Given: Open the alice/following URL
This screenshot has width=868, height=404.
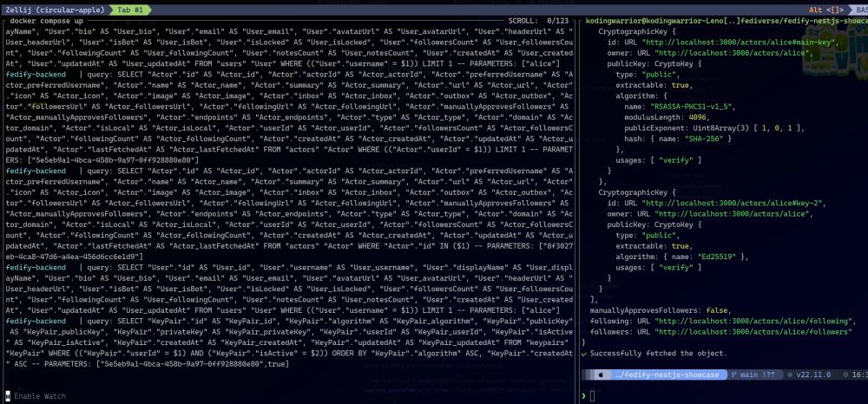Looking at the screenshot, I should [x=755, y=321].
